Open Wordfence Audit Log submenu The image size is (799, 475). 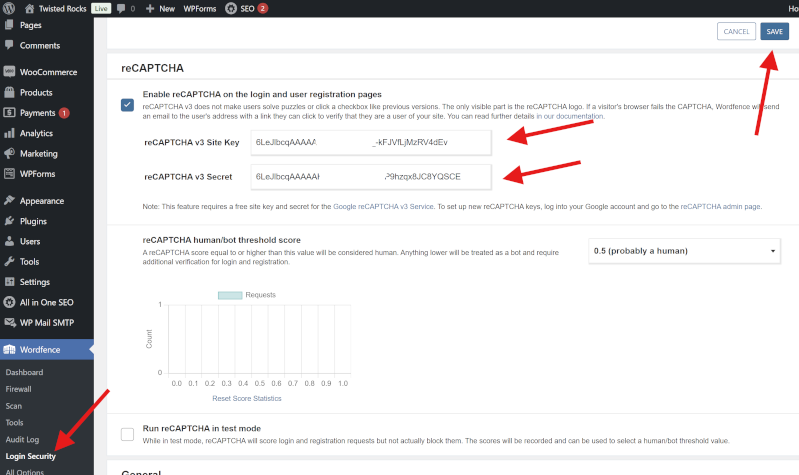click(22, 439)
